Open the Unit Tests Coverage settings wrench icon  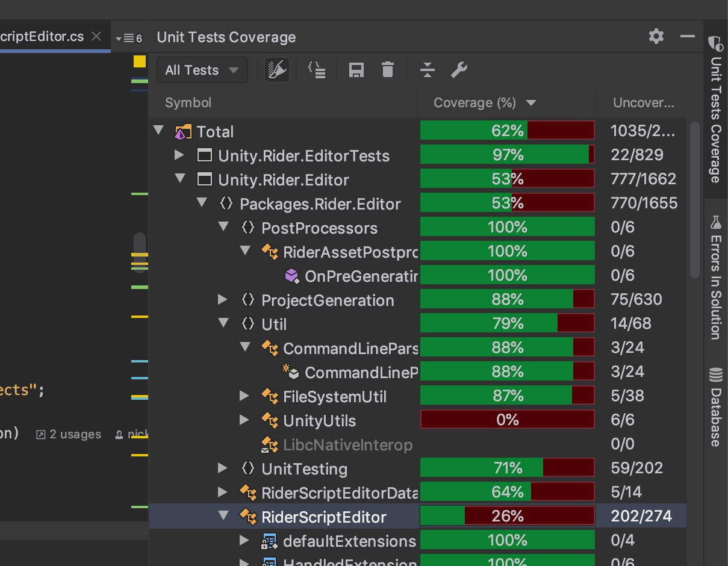(x=459, y=70)
